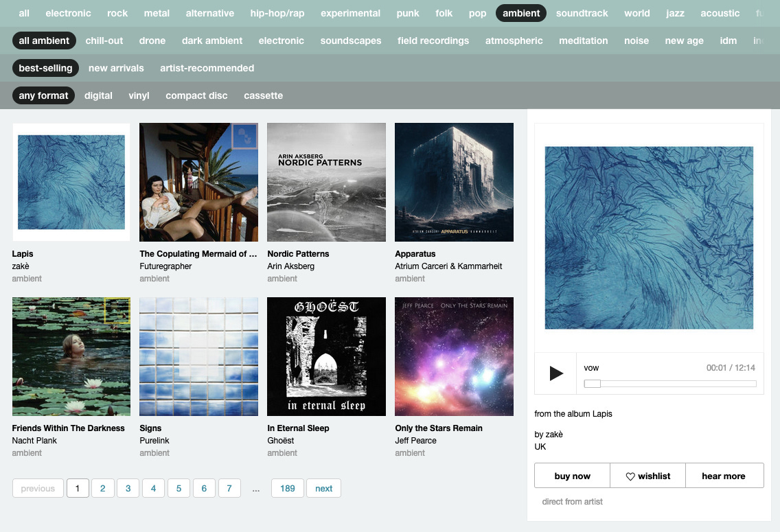Viewport: 780px width, 532px height.
Task: Filter by soundscapes subgenre
Action: coord(351,41)
